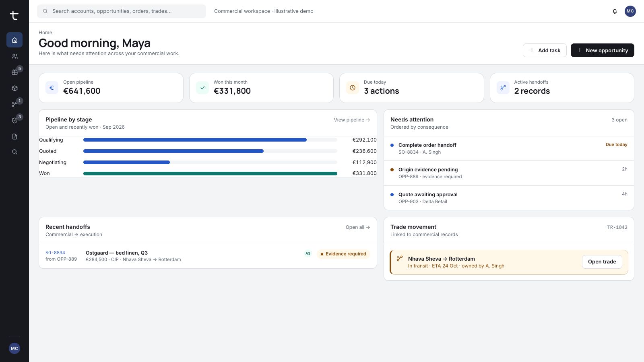Open opportunities icon with badge 5
Screen dimensions: 644x362
(14, 72)
